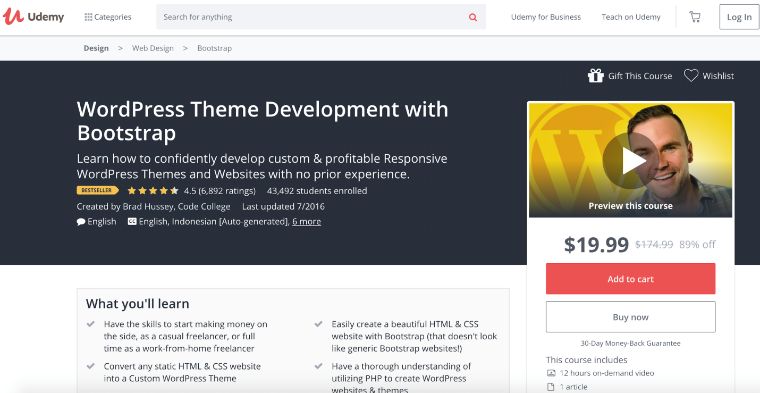Go to Web Design breadcrumb
760x393 pixels.
pyautogui.click(x=153, y=48)
